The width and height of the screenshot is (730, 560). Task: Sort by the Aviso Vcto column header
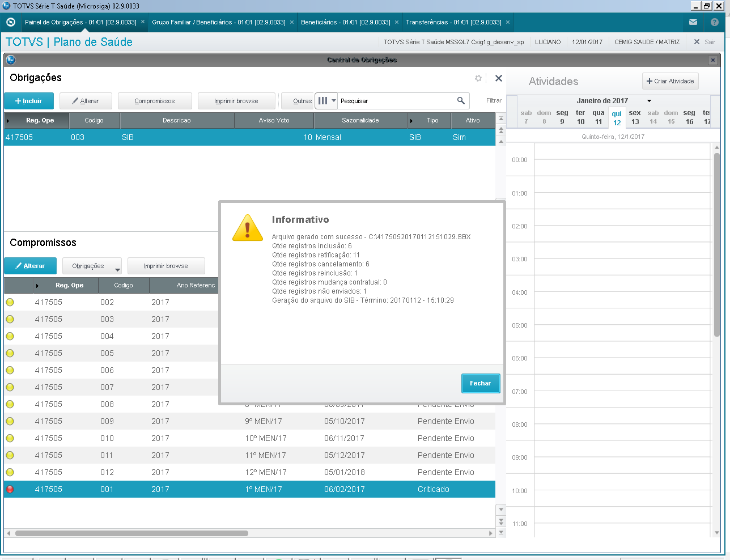[x=274, y=120]
